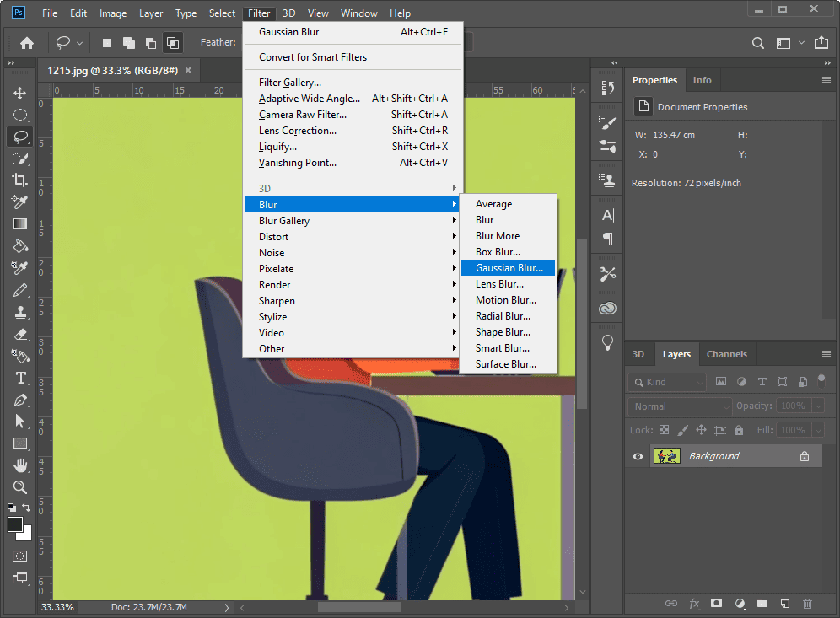Open the Add adjustment layer icon
This screenshot has width=840, height=618.
tap(740, 604)
